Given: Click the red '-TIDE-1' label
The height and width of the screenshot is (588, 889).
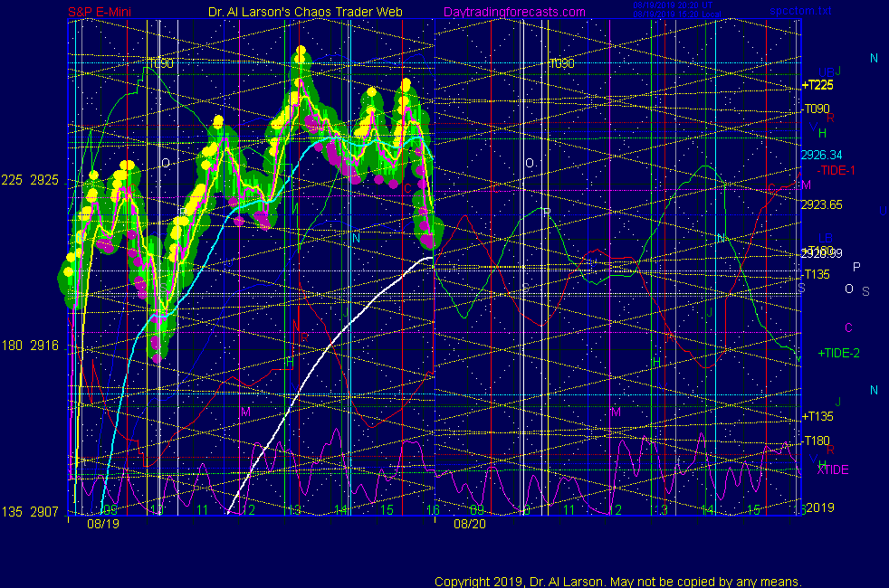Looking at the screenshot, I should point(836,170).
